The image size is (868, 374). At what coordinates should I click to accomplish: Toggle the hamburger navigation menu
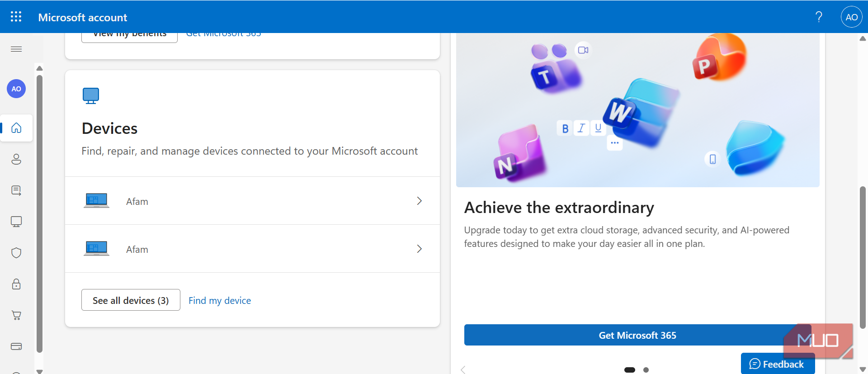pyautogui.click(x=16, y=49)
